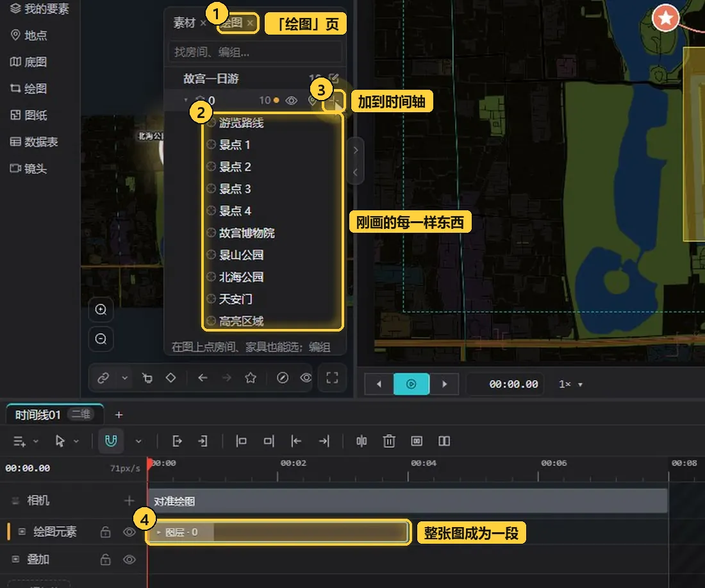Click the arrow-to-right-bar trim icon
This screenshot has height=588, width=705.
(324, 441)
